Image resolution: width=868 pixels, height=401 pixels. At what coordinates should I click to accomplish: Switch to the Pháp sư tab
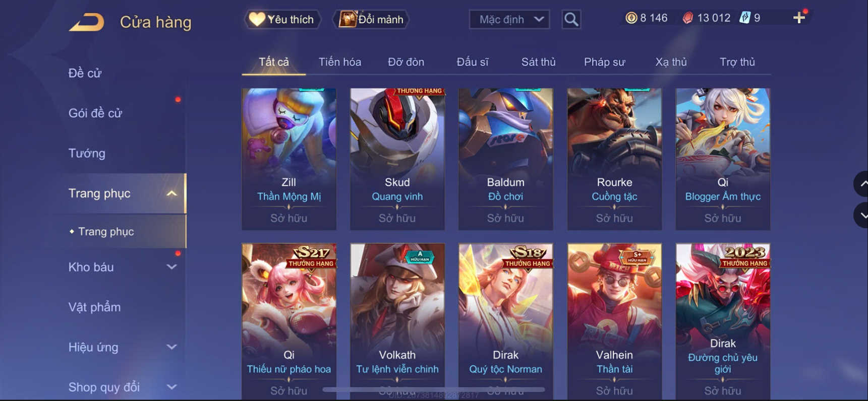[x=604, y=62]
